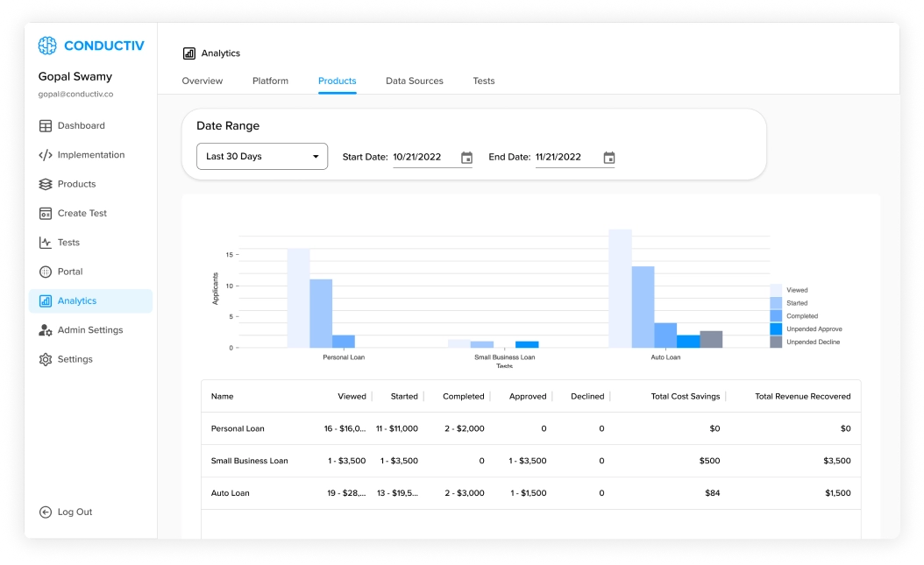Sort by the Declined column header
This screenshot has width=924, height=565.
pyautogui.click(x=587, y=397)
